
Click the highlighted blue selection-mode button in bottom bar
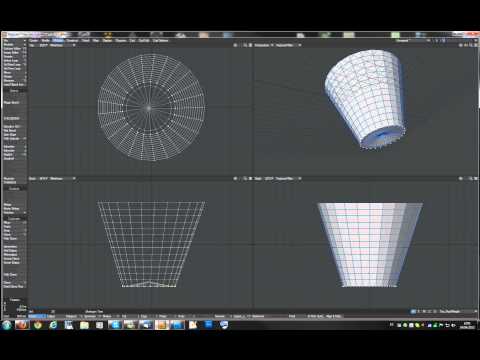coord(37,316)
